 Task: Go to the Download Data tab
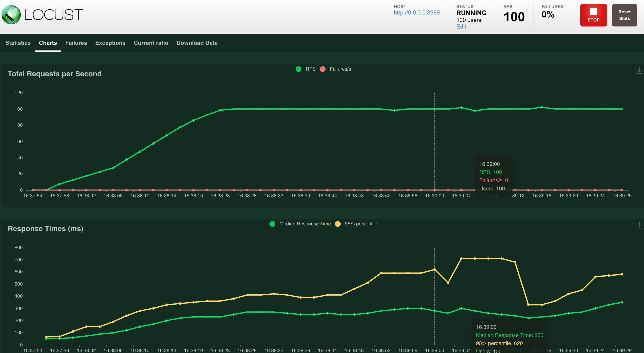[x=197, y=43]
